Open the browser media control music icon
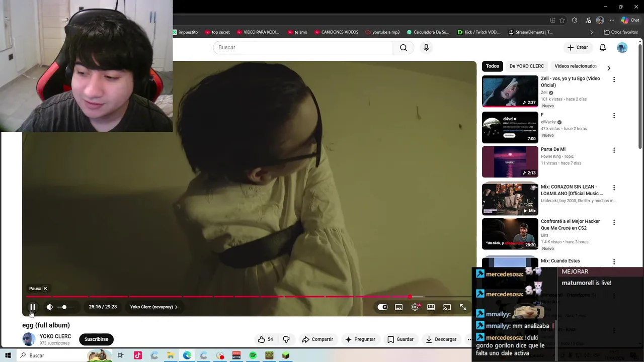The image size is (644, 362). [588, 20]
